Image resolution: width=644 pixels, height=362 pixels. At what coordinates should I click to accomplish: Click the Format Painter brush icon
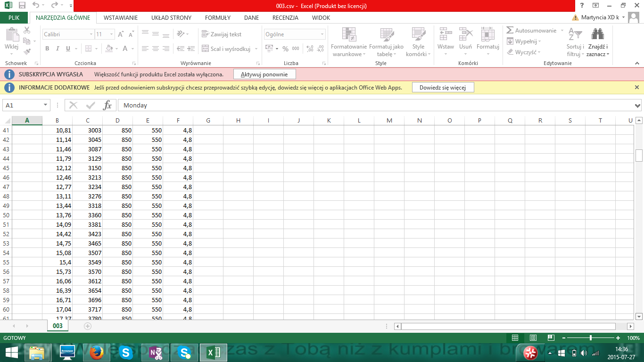click(27, 52)
